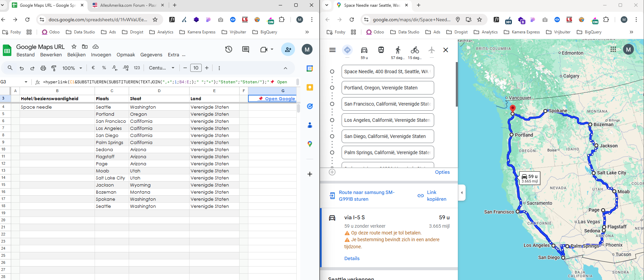Expand the font family dropdown
Image resolution: width=644 pixels, height=280 pixels.
162,68
